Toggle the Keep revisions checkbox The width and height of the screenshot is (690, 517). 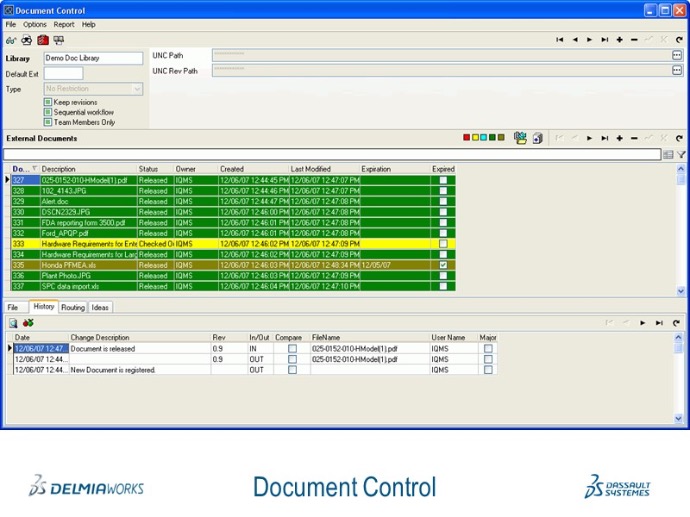pos(48,102)
